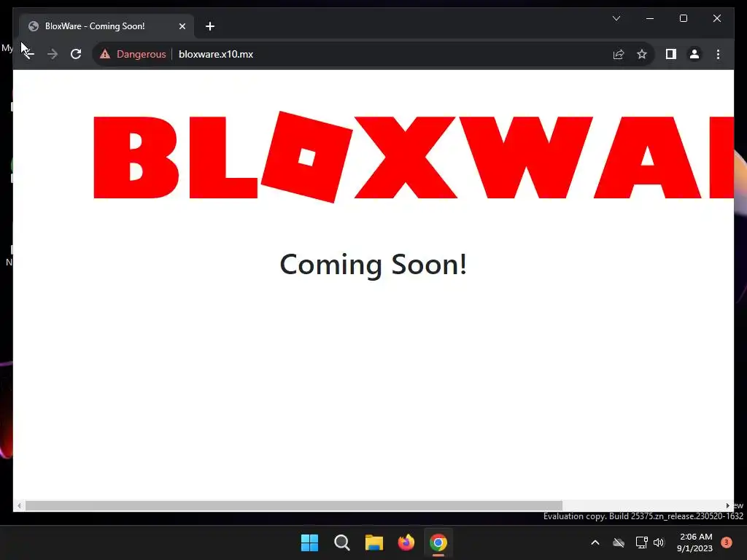This screenshot has height=560, width=747.
Task: Select the BloxWare - Coming Soon! tab
Action: pos(107,26)
